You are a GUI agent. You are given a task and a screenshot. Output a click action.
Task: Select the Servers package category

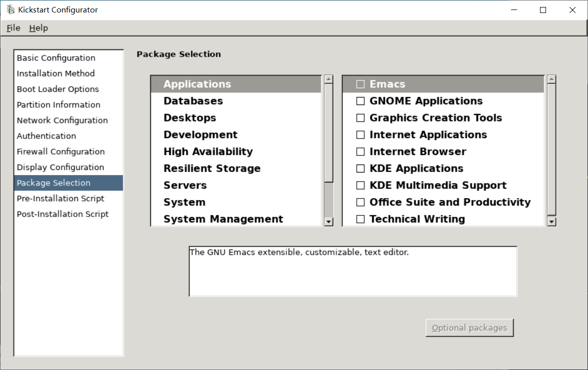pos(236,185)
